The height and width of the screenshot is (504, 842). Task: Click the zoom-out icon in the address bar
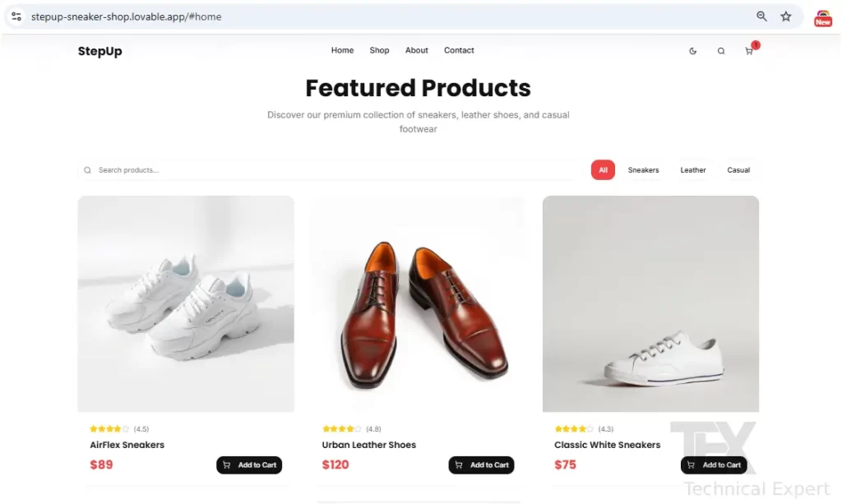coord(761,16)
